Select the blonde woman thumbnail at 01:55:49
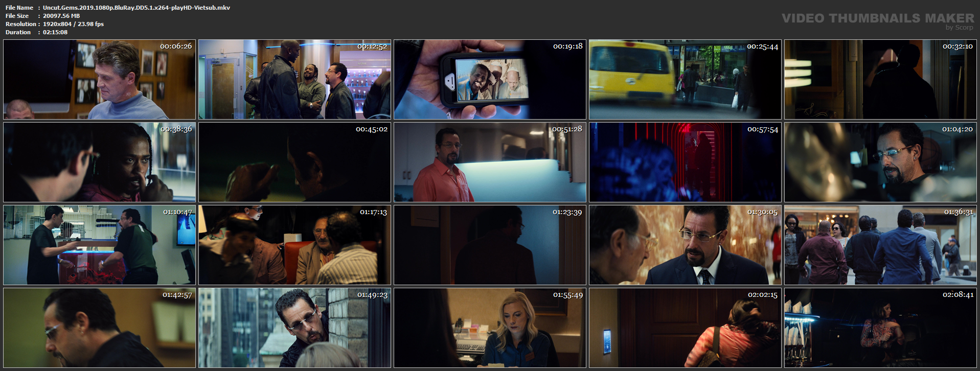Viewport: 980px width, 371px height. point(490,328)
